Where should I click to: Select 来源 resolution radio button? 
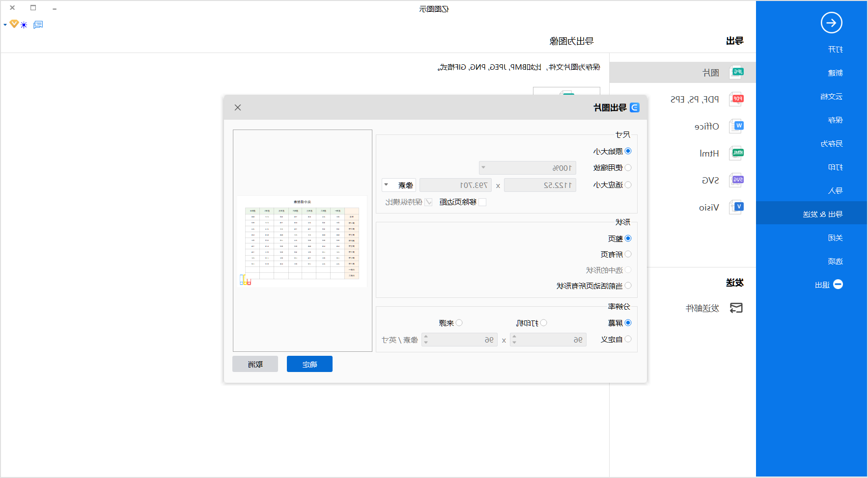click(x=459, y=323)
